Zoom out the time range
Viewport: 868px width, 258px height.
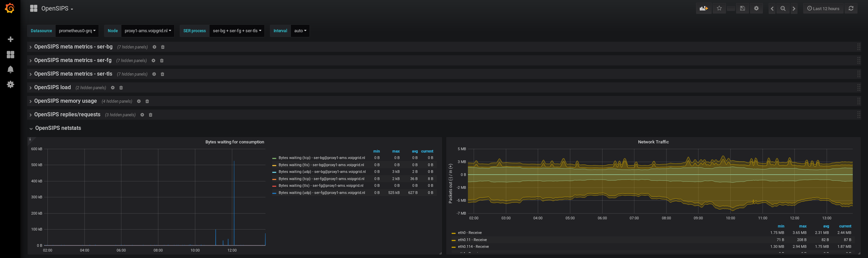783,8
